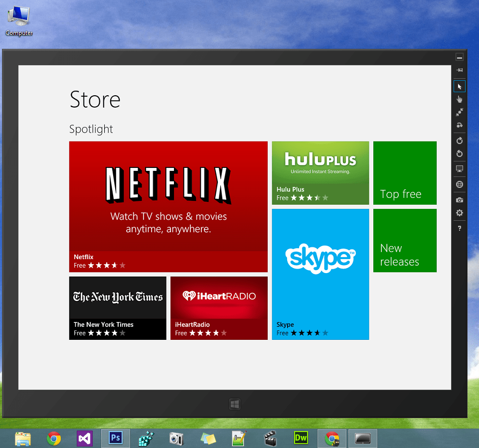Open File Explorer from taskbar

(x=23, y=439)
